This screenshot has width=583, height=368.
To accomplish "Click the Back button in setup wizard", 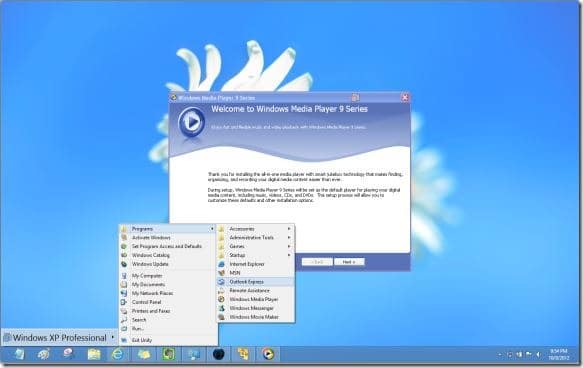I will coord(317,262).
